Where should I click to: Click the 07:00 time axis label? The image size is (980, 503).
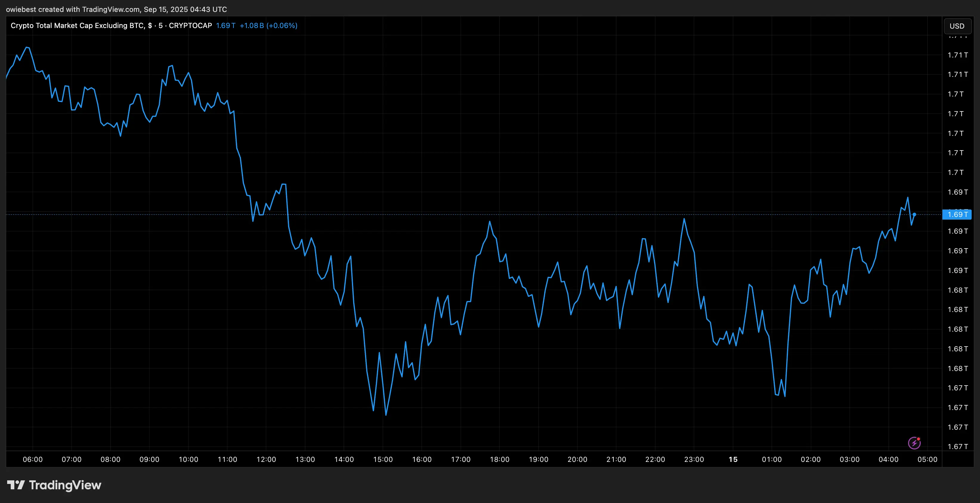tap(72, 459)
